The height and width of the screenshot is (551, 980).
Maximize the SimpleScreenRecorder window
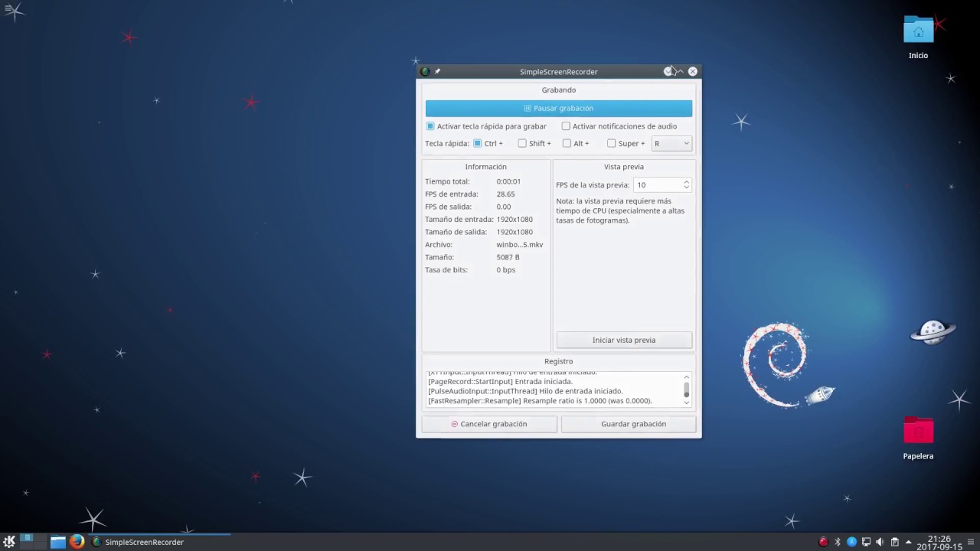point(680,71)
